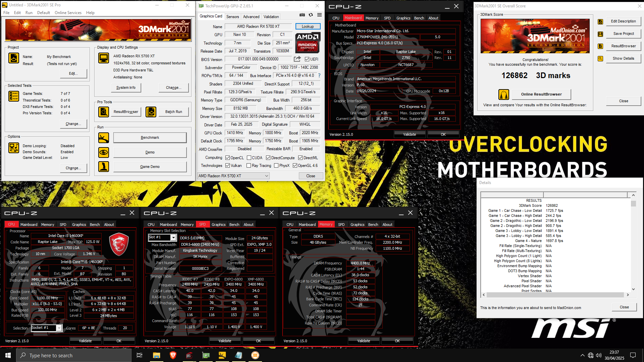Toggle the OpenGL 4.6 checkbox
Screen dimensions: 644x362
(295, 166)
